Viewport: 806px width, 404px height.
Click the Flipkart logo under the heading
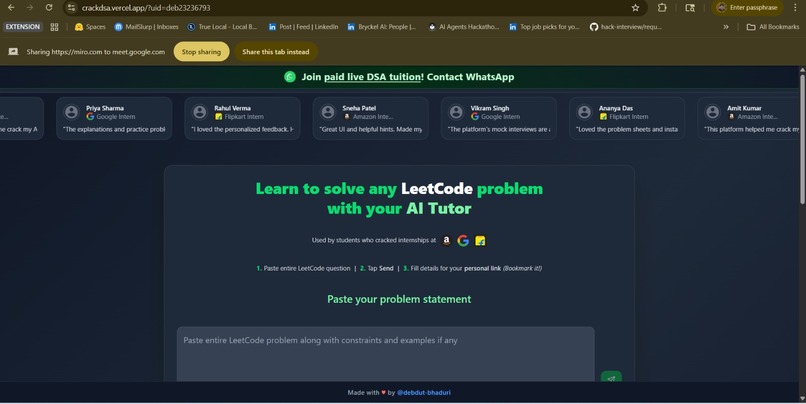coord(480,241)
